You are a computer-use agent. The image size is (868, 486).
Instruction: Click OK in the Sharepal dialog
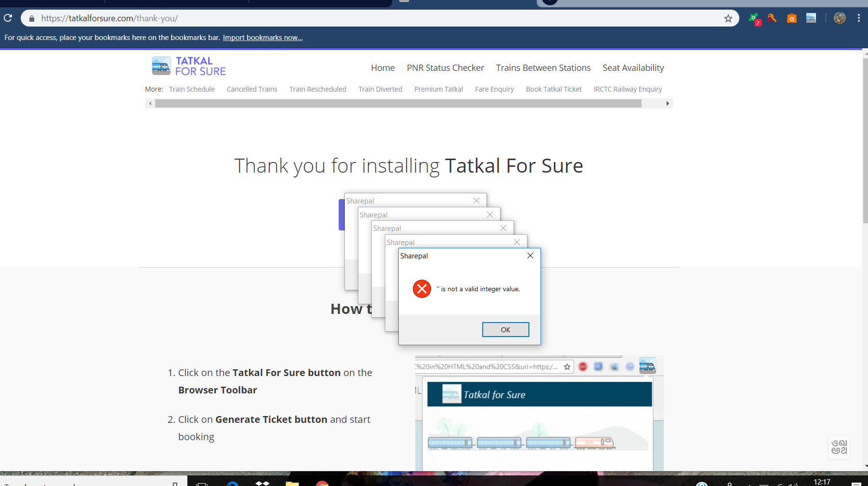pyautogui.click(x=506, y=330)
